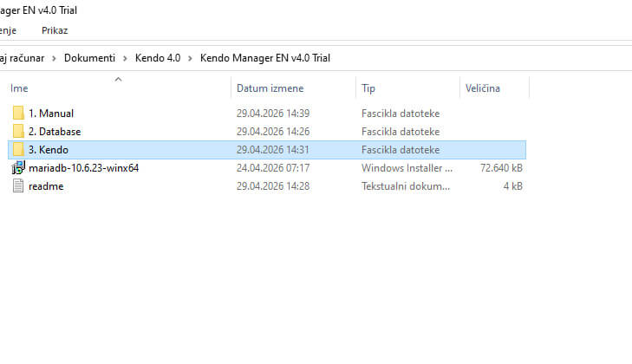Click the 3. Kendo folder icon
Screen dimensions: 632x364
[x=18, y=150]
